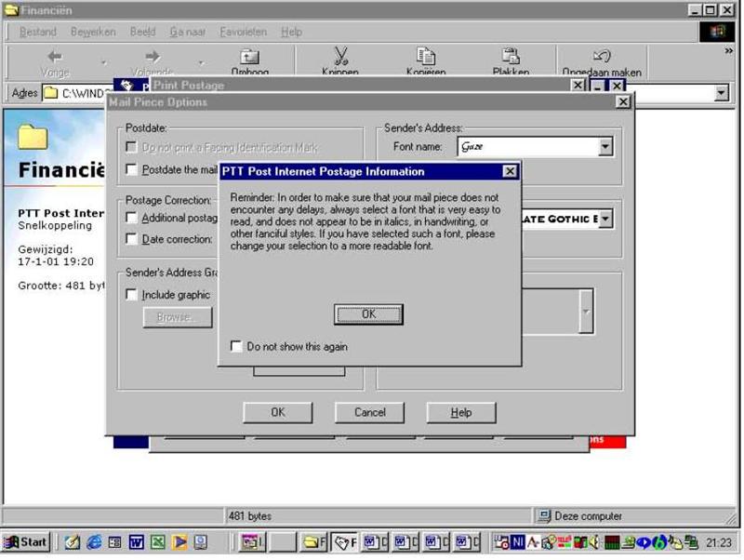Launch Word from Quick Launch
Image resolution: width=744 pixels, height=560 pixels.
point(136,541)
